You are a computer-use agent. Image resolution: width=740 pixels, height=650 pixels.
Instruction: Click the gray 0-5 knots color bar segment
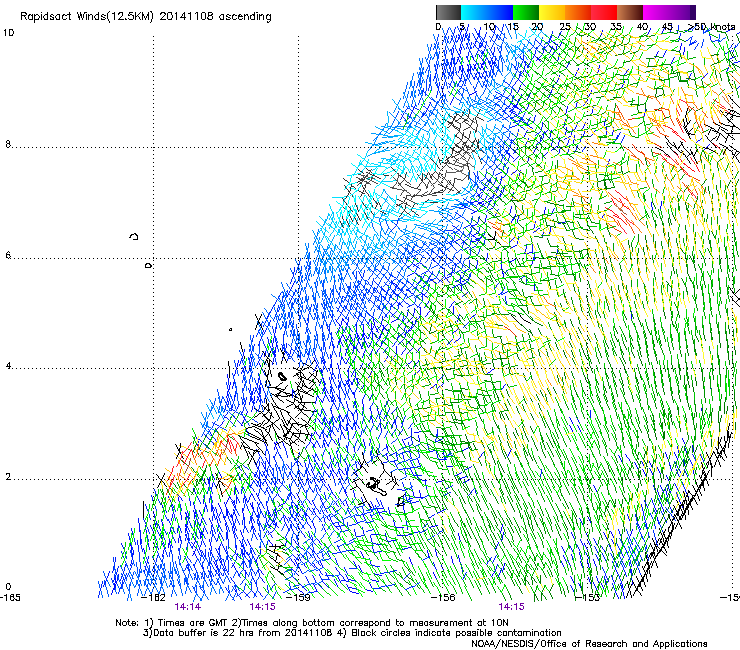point(448,12)
